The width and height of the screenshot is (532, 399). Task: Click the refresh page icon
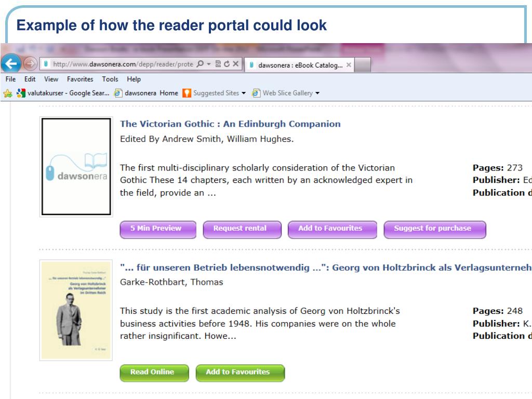[227, 64]
